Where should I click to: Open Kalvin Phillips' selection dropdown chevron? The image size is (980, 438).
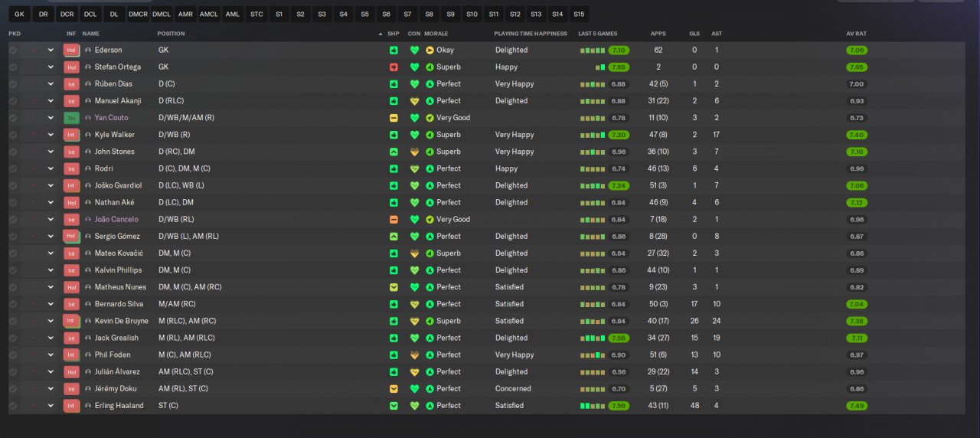pyautogui.click(x=51, y=270)
